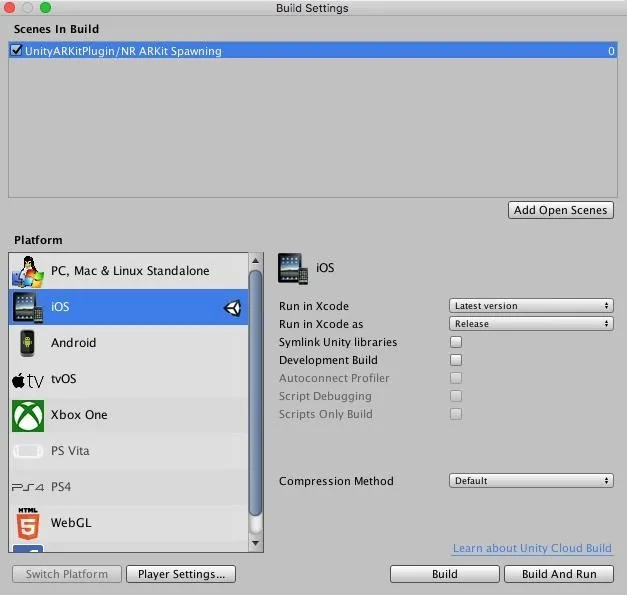The height and width of the screenshot is (595, 627).
Task: Close the Build Settings window
Action: 9,7
